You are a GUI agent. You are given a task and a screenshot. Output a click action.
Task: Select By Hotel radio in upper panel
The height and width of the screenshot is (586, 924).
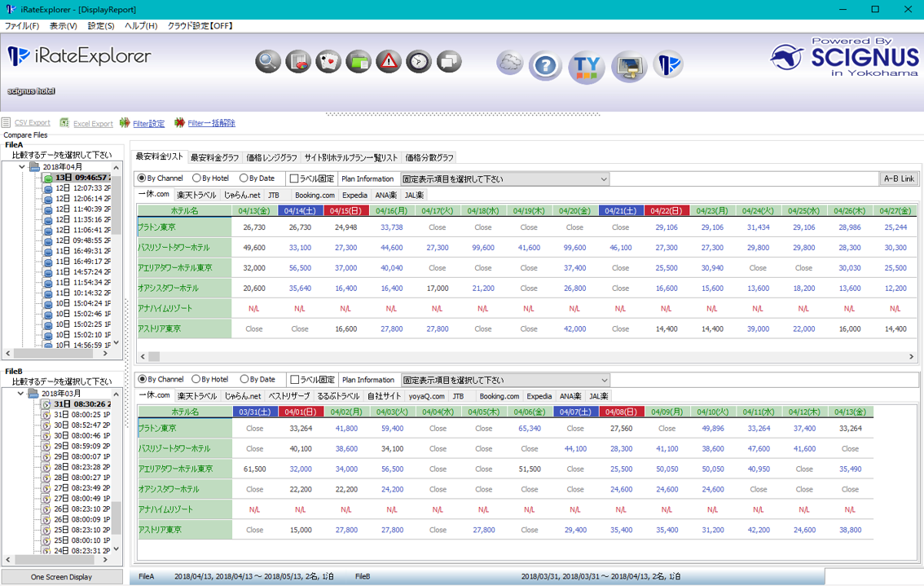[x=196, y=178]
